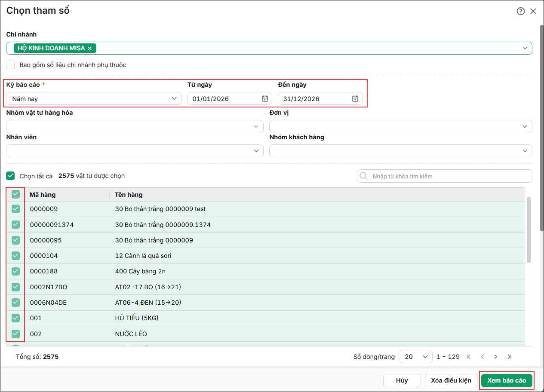Click Tổng số: 2575 text
Screen dimensions: 544x392
37,357
